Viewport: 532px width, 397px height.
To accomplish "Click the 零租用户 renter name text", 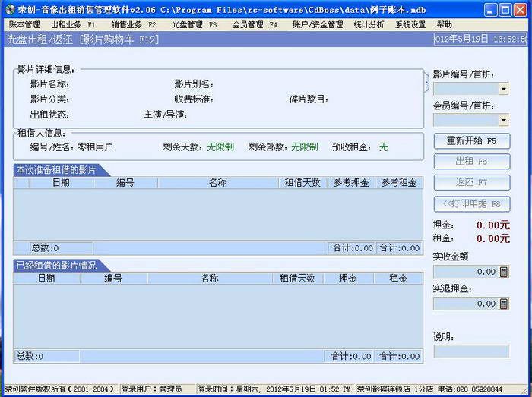I will [95, 147].
